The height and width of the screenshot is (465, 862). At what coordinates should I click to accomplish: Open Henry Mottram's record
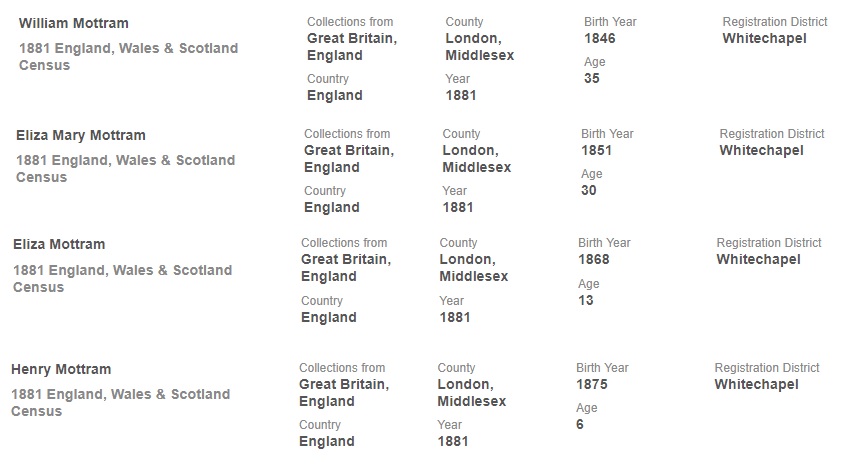pyautogui.click(x=61, y=369)
